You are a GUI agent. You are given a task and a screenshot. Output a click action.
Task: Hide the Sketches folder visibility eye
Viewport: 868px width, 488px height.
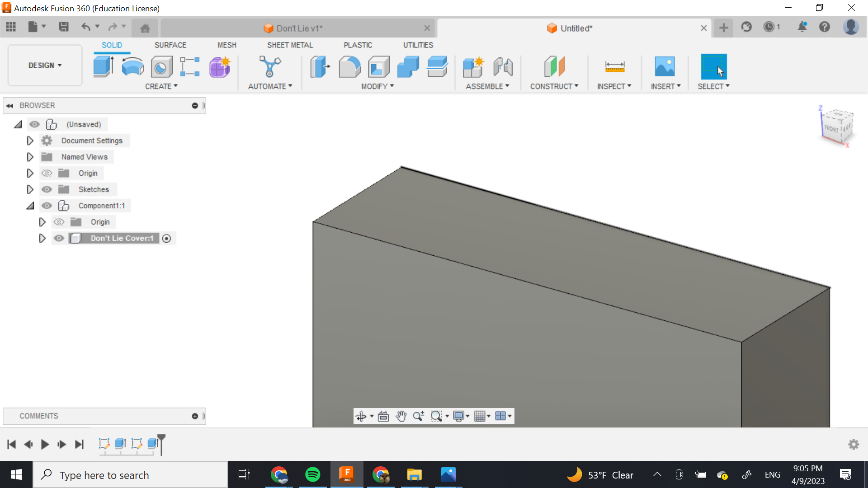[47, 189]
